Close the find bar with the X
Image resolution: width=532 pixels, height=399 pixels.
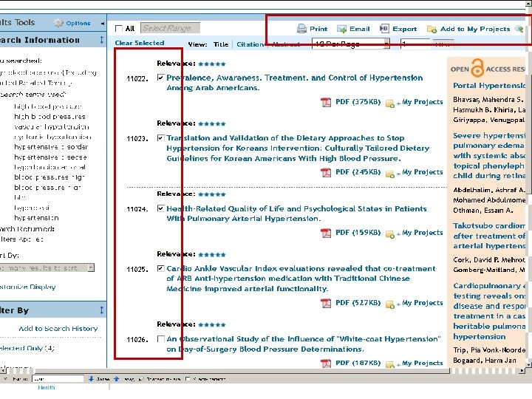point(5,378)
